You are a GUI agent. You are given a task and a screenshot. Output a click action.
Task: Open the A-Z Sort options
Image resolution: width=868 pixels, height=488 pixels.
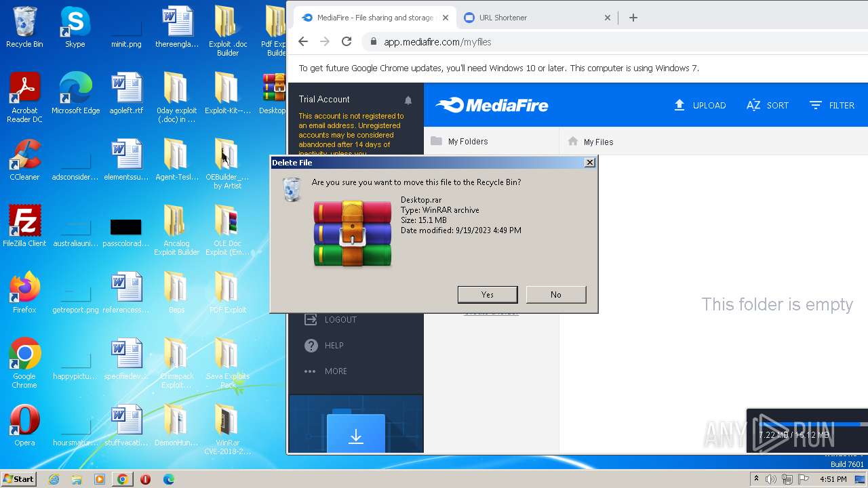pos(768,105)
